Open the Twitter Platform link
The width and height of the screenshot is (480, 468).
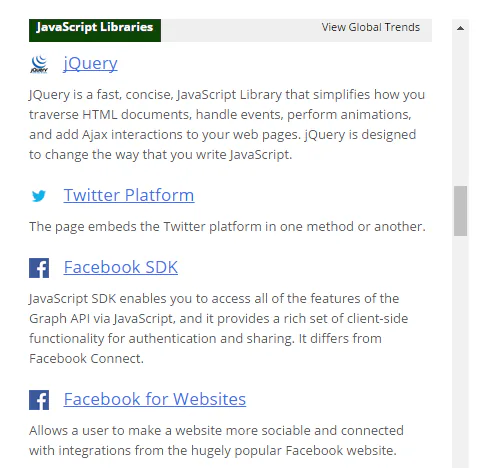pyautogui.click(x=129, y=195)
